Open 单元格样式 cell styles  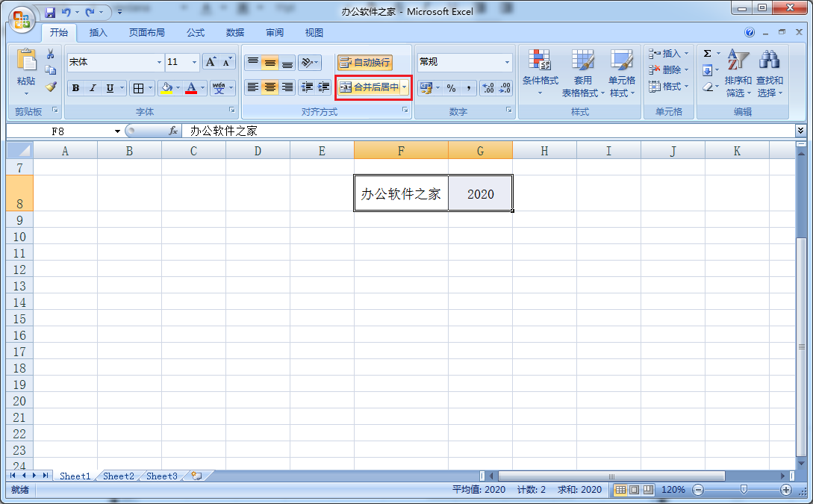(621, 72)
